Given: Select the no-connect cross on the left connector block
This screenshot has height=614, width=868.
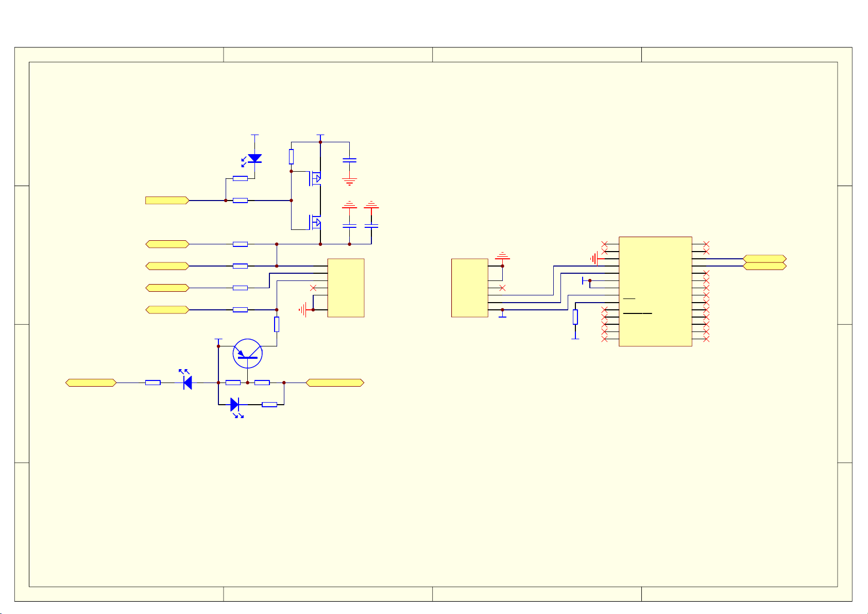Looking at the screenshot, I should (x=313, y=288).
